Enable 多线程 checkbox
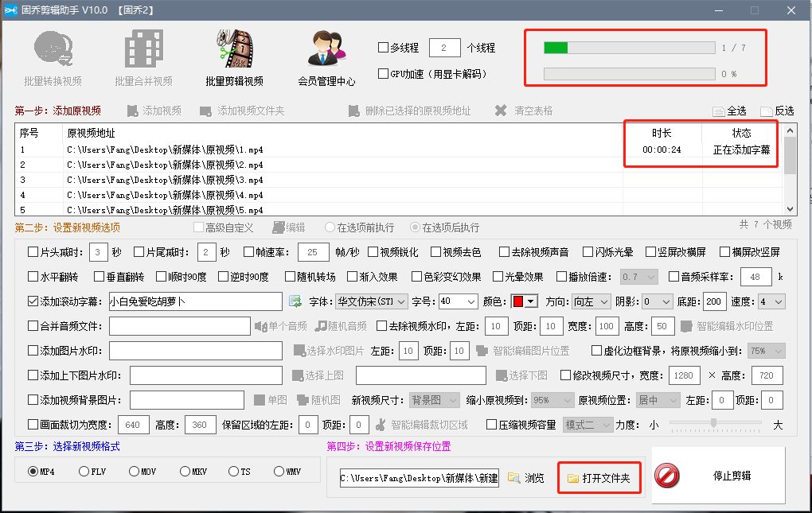The width and height of the screenshot is (812, 513). (383, 48)
